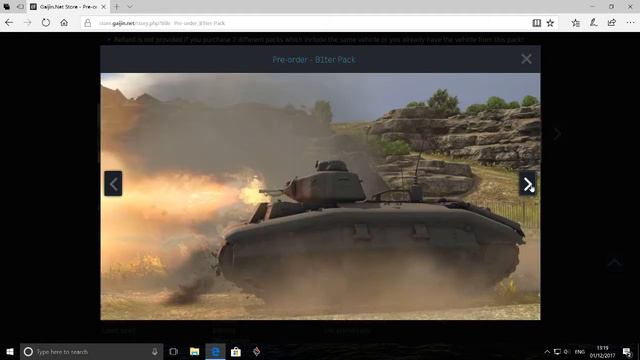This screenshot has height=360, width=640.
Task: Show hidden system tray icons
Action: click(547, 351)
